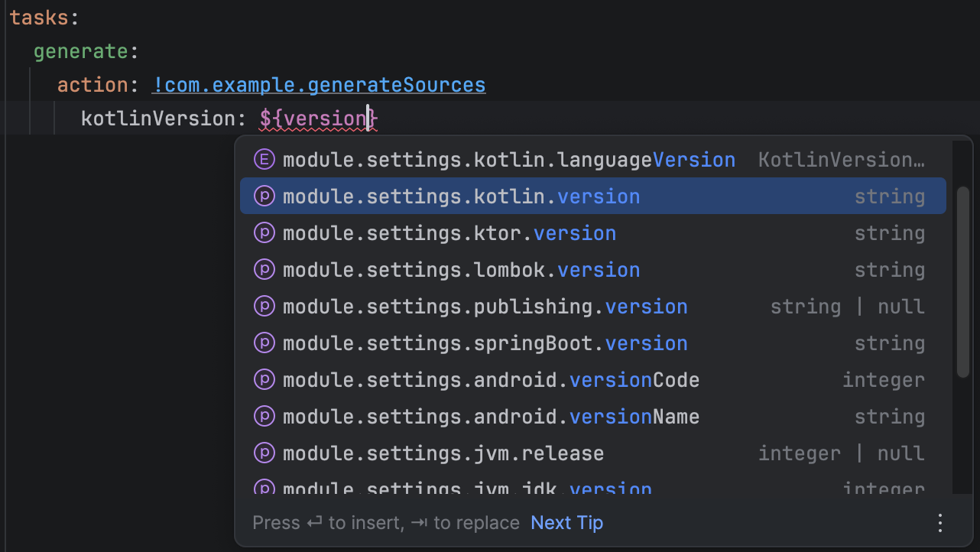Place cursor in the ${version} expression
This screenshot has width=980, height=552.
coord(319,119)
